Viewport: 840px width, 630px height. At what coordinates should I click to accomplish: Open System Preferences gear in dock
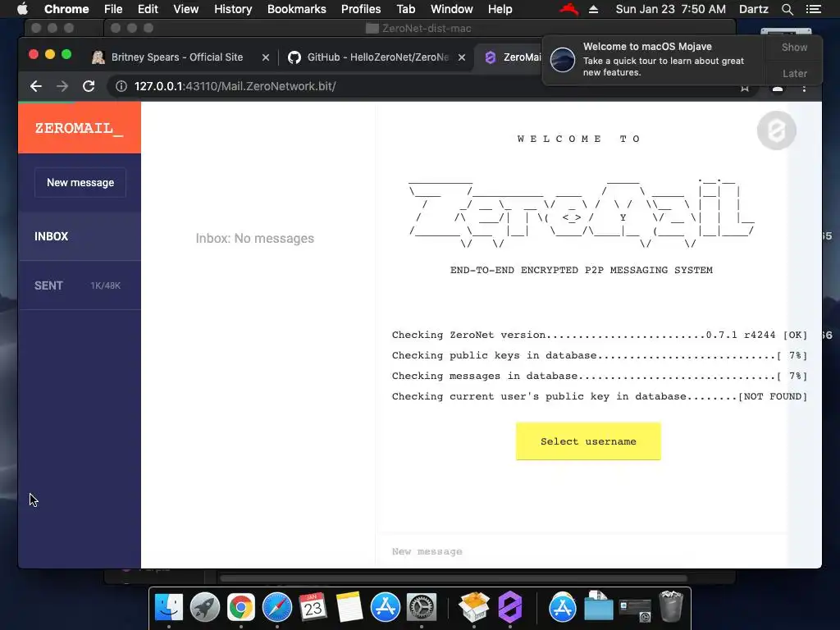point(422,608)
